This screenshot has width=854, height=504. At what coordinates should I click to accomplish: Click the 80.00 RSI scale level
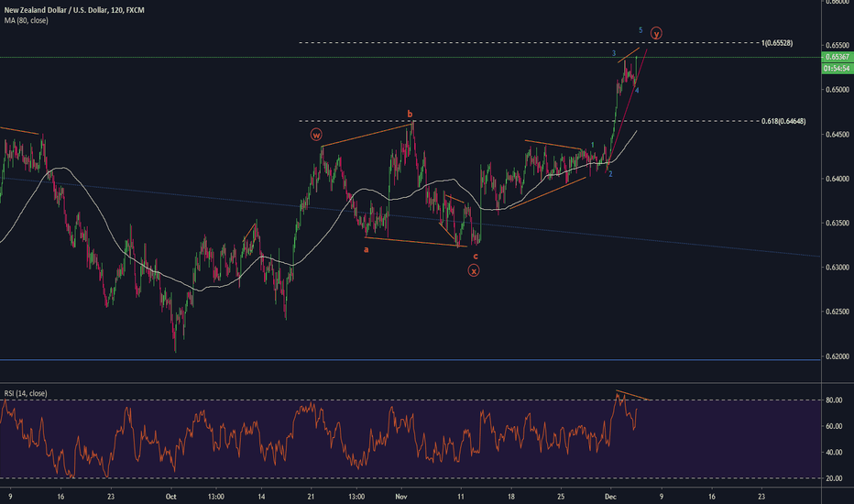pos(834,400)
